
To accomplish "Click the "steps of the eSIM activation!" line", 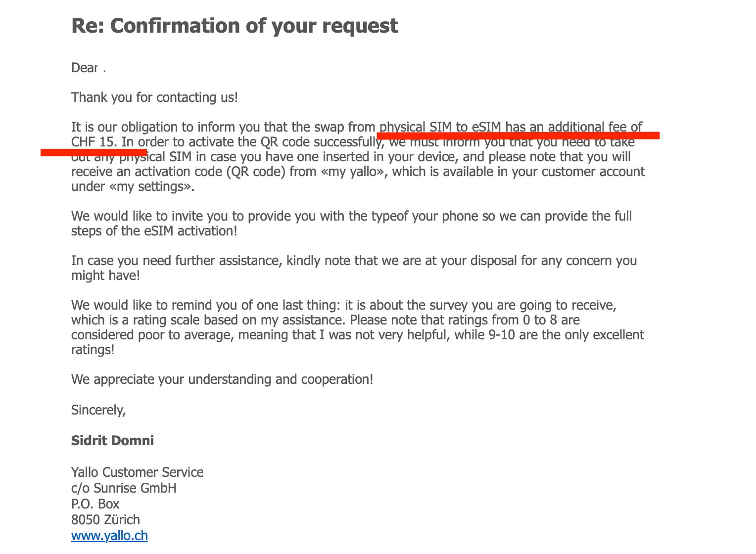I will coord(154,231).
